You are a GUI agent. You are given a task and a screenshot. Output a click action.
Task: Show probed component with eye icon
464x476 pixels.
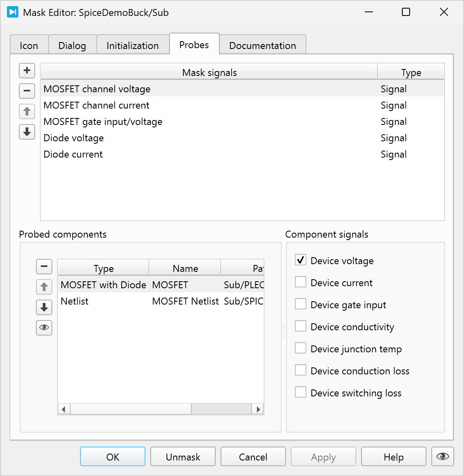pyautogui.click(x=44, y=328)
